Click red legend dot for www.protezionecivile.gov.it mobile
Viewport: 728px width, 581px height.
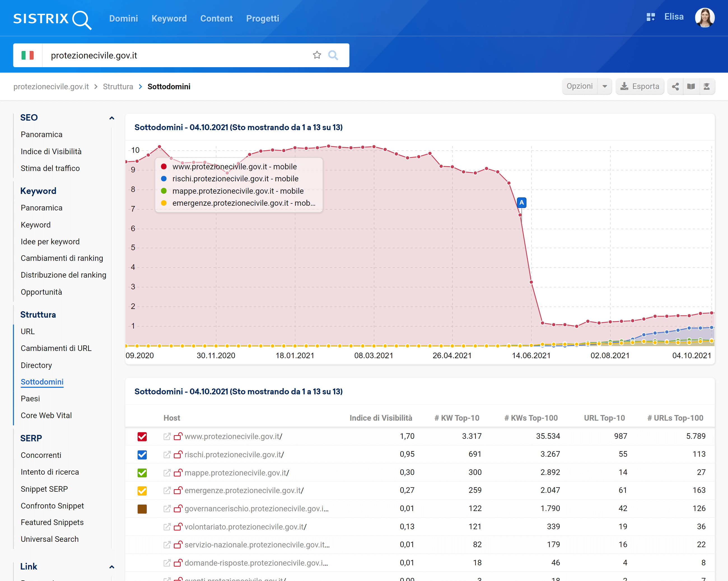(x=164, y=167)
